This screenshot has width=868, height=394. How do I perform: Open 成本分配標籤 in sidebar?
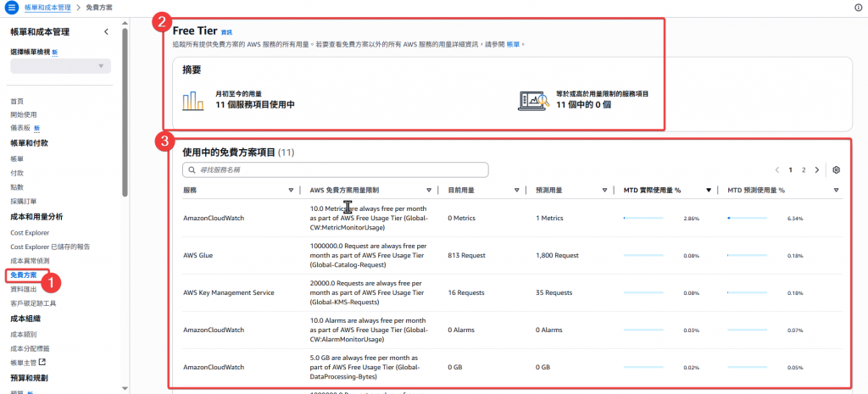(30, 348)
